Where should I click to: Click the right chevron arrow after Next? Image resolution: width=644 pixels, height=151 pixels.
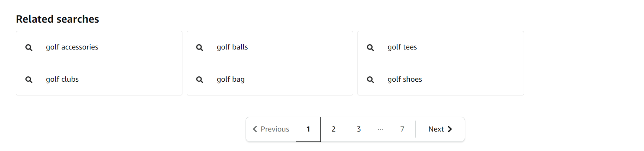(x=450, y=129)
